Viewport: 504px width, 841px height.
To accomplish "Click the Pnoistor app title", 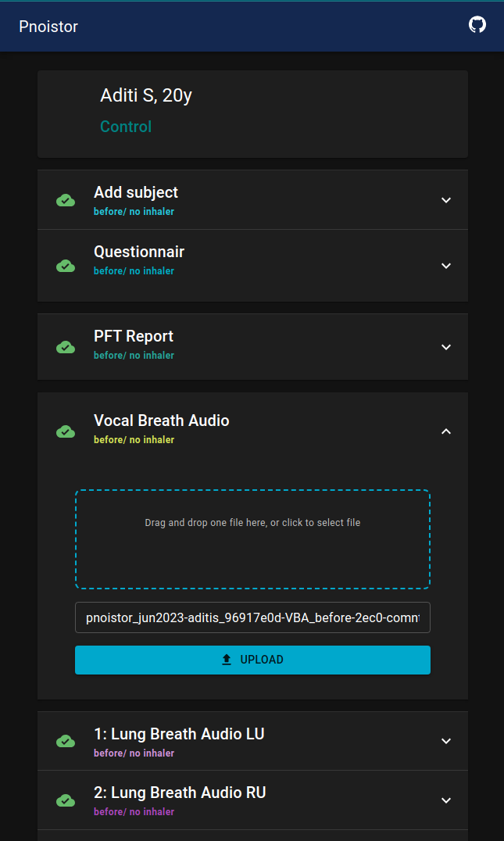I will [48, 27].
